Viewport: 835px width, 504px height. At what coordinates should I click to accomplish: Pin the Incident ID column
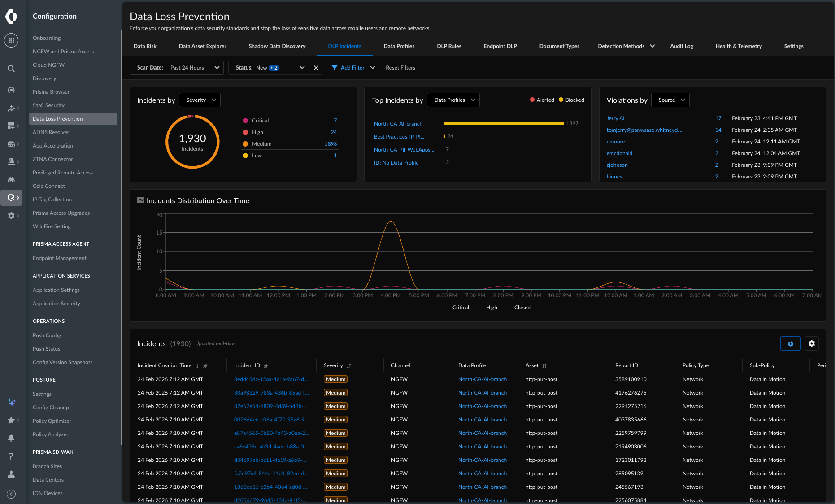pos(266,366)
